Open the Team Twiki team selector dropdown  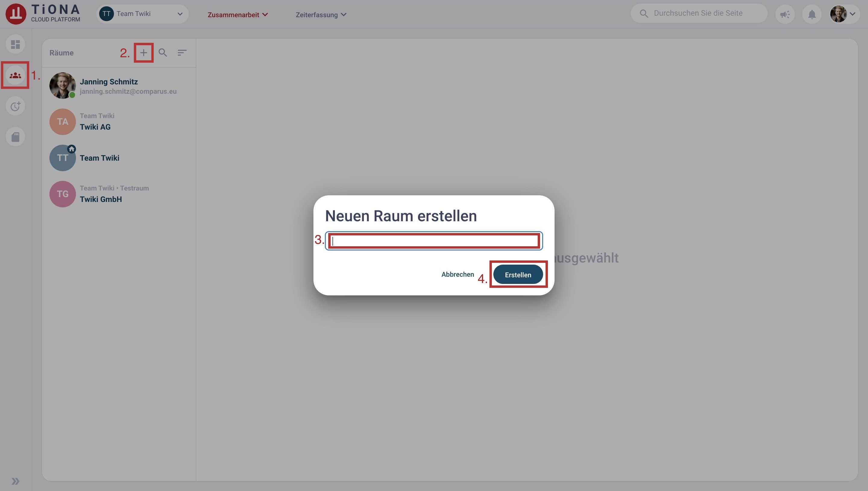click(x=142, y=14)
